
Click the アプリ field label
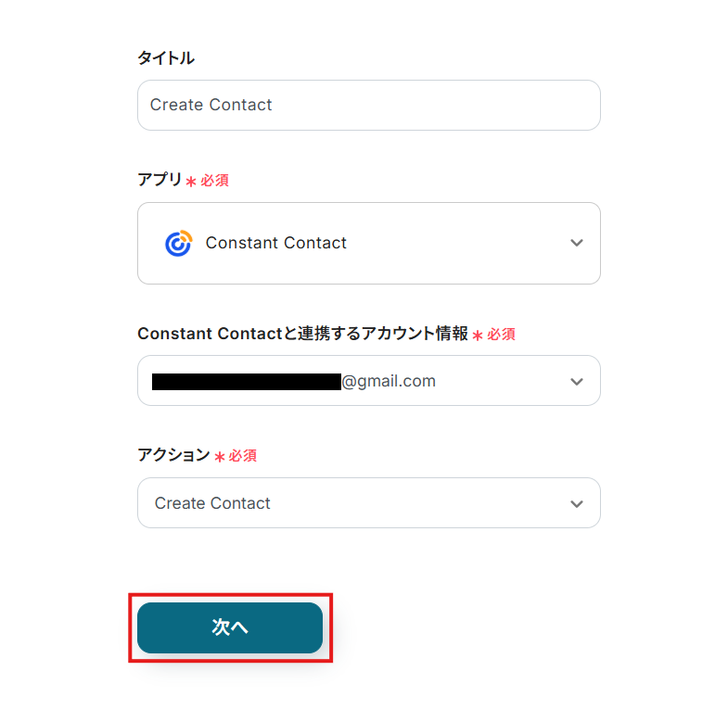[x=160, y=180]
